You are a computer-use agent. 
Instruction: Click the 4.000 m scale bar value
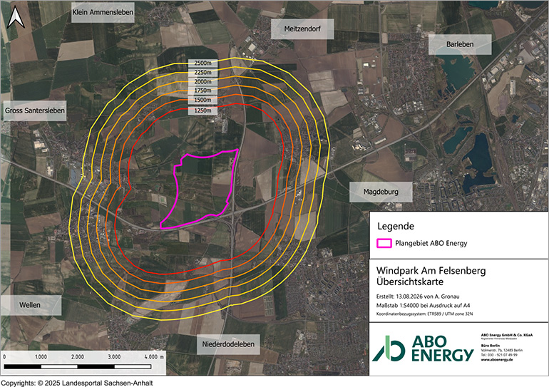[x=154, y=356]
